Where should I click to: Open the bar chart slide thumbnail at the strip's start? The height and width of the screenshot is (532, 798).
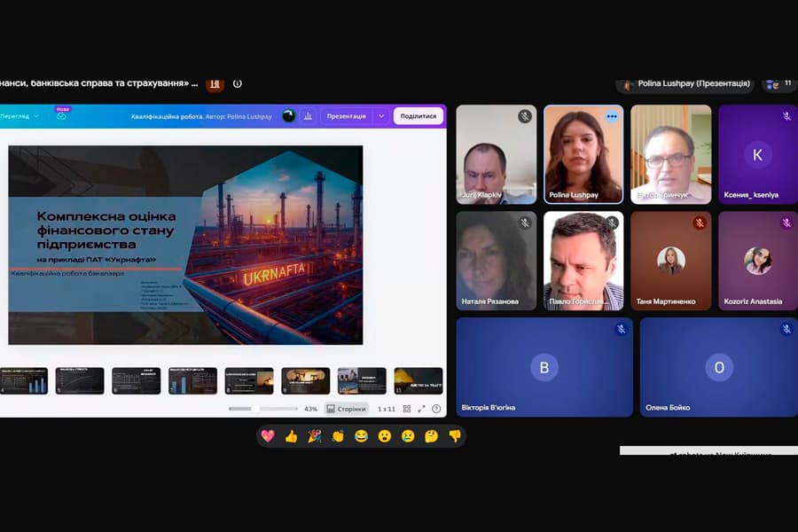point(24,380)
